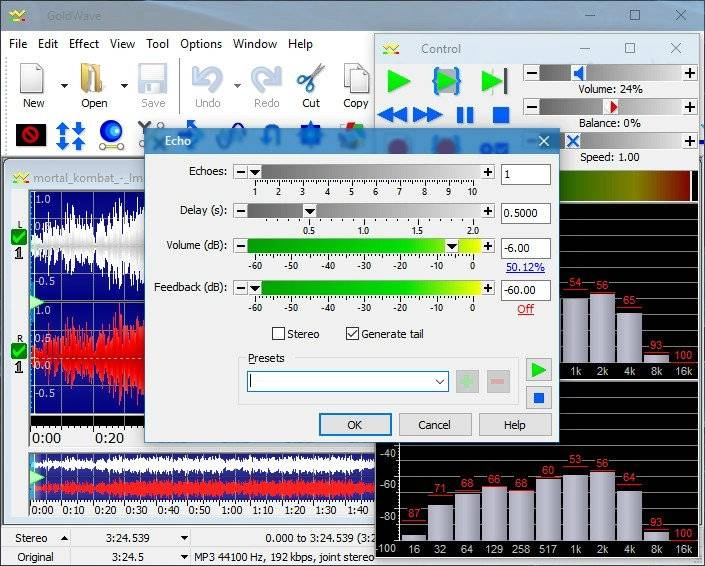Increase Delay with the plus button
This screenshot has height=566, width=705.
click(488, 210)
